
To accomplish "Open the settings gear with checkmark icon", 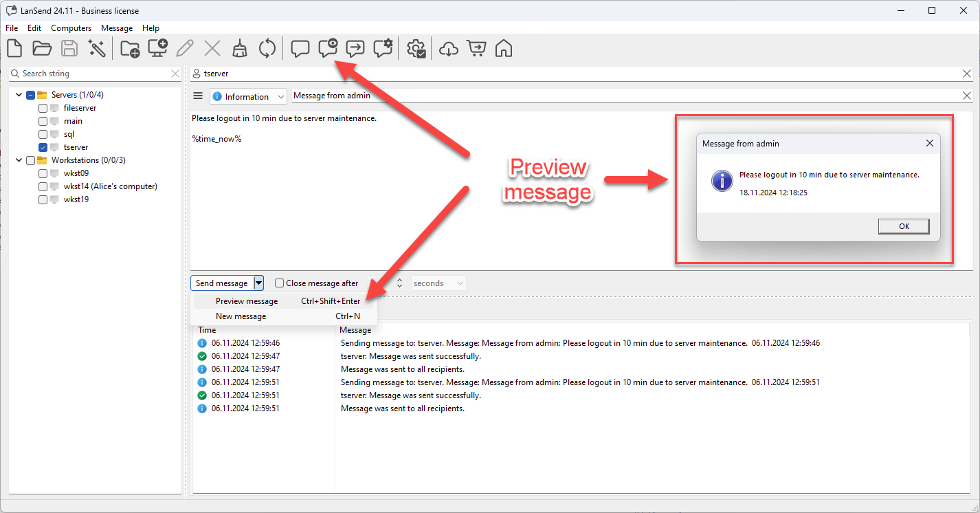I will [x=416, y=49].
